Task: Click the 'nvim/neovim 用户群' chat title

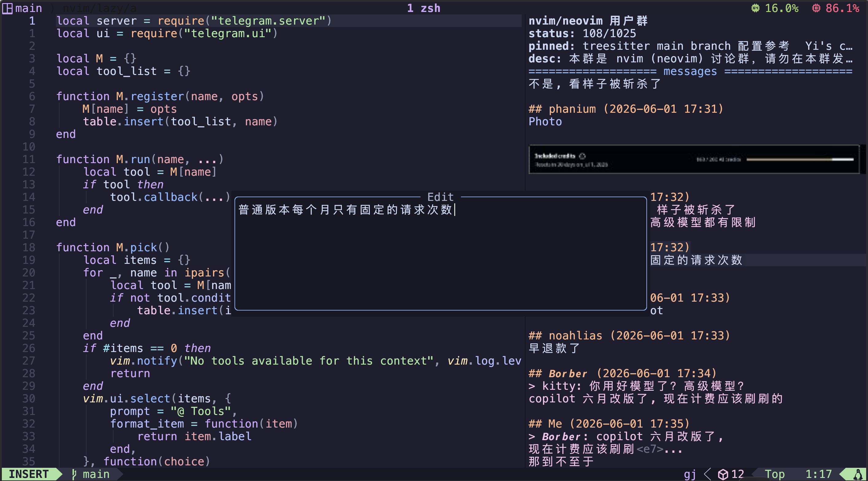Action: click(x=588, y=21)
